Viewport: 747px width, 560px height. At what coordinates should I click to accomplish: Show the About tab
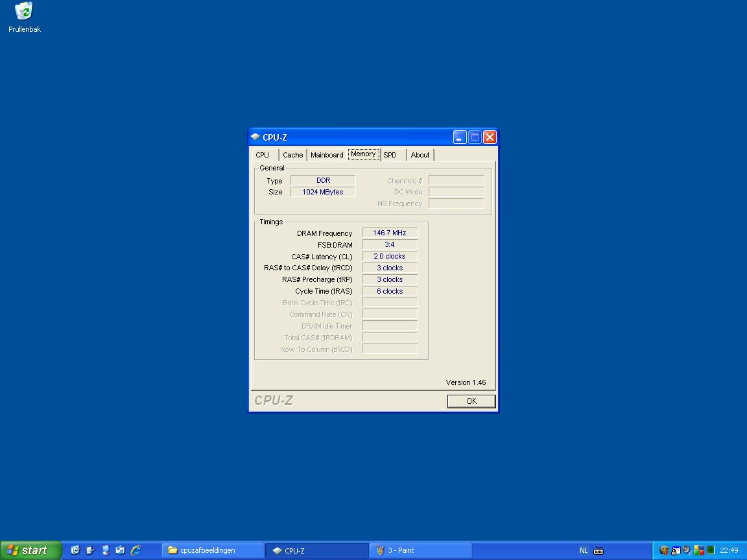[420, 155]
